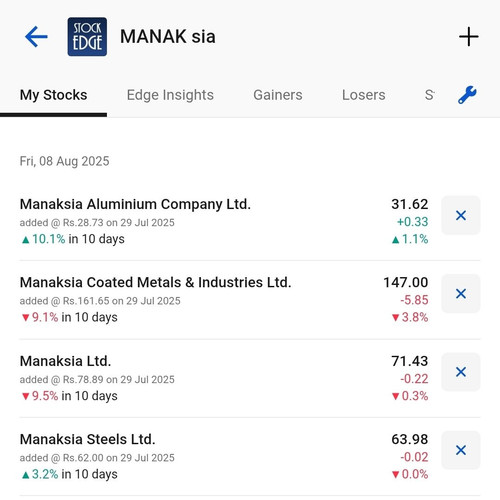Tap the MANAK sia watchlist title
500x500 pixels.
168,37
